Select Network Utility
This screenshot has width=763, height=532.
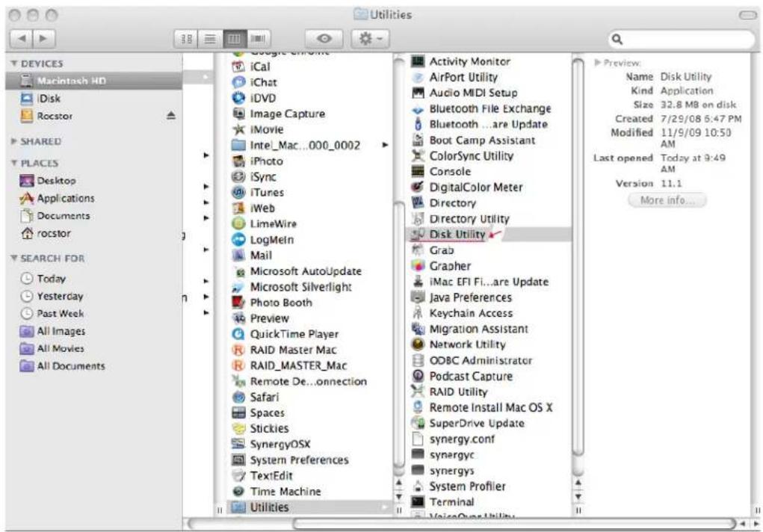click(x=458, y=344)
